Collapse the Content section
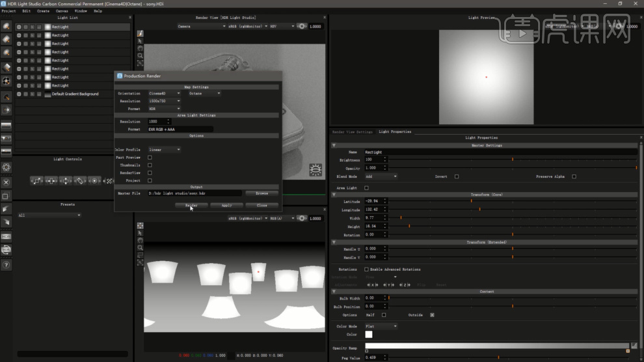 [334, 292]
